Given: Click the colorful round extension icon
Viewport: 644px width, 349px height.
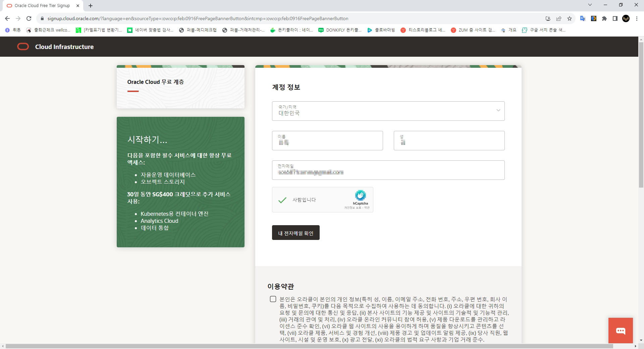Looking at the screenshot, I should point(594,18).
